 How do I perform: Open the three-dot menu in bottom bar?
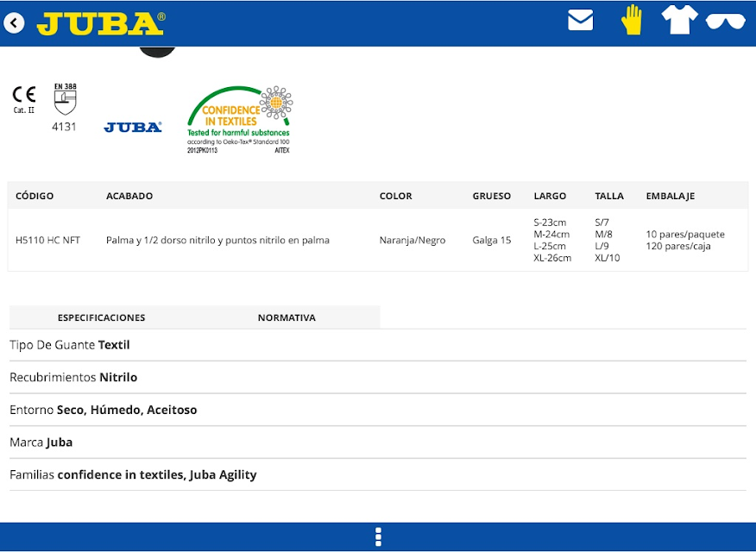coord(378,536)
